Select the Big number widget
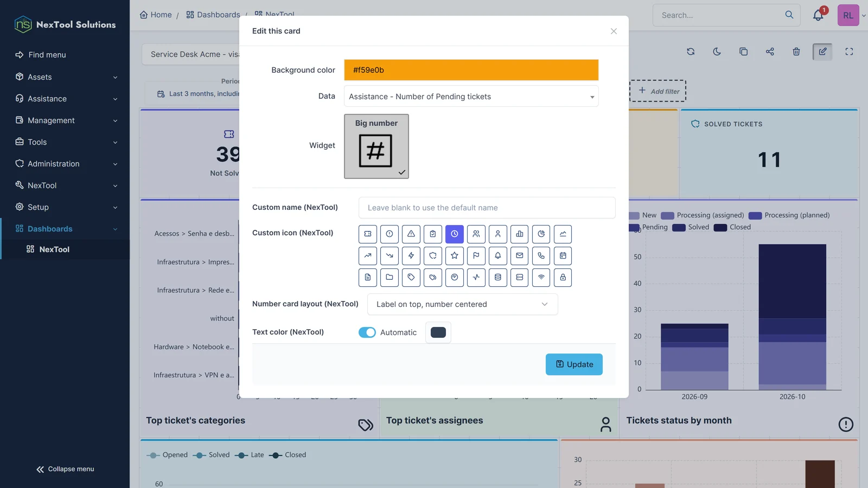 click(376, 146)
